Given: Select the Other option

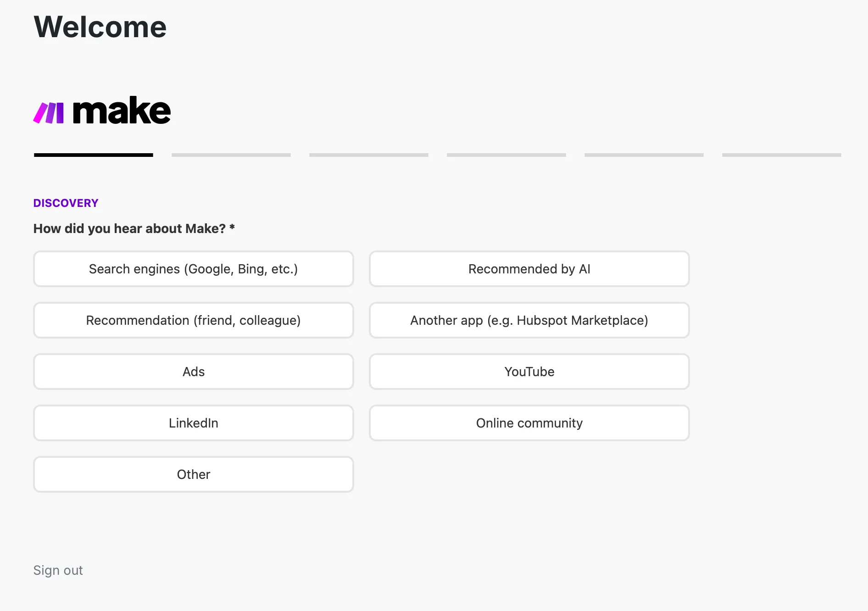Looking at the screenshot, I should point(193,474).
